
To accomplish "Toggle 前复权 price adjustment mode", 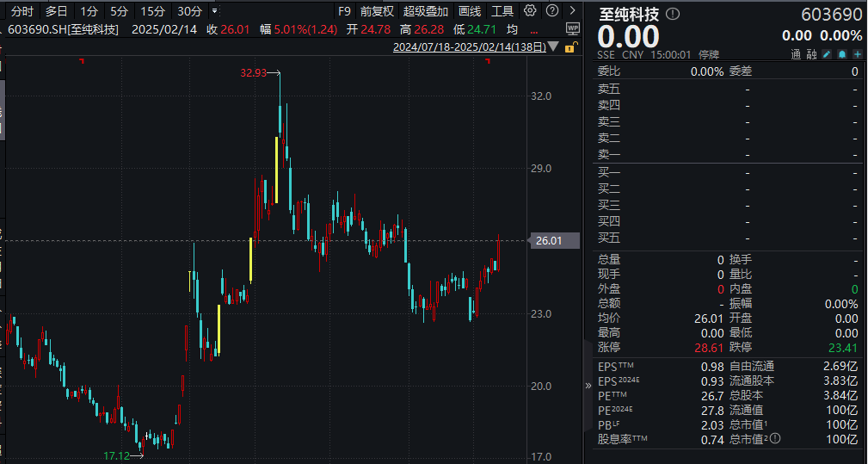I will [377, 11].
